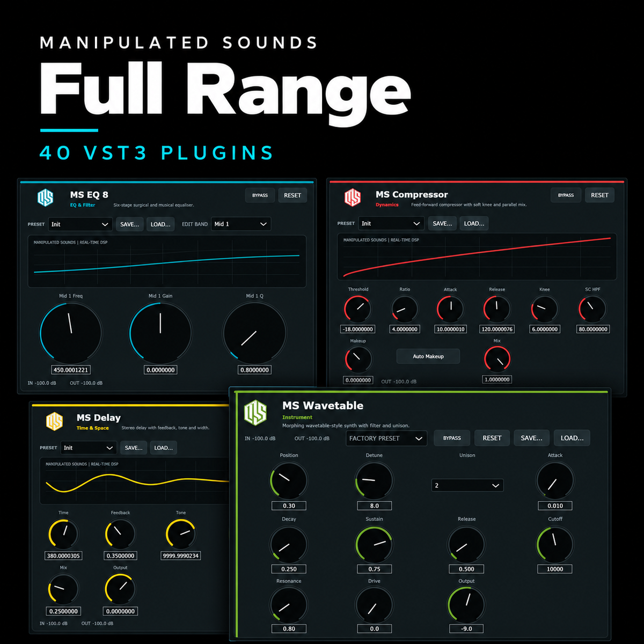Screen dimensions: 644x644
Task: Click the compressor Threshold knob
Action: [357, 309]
